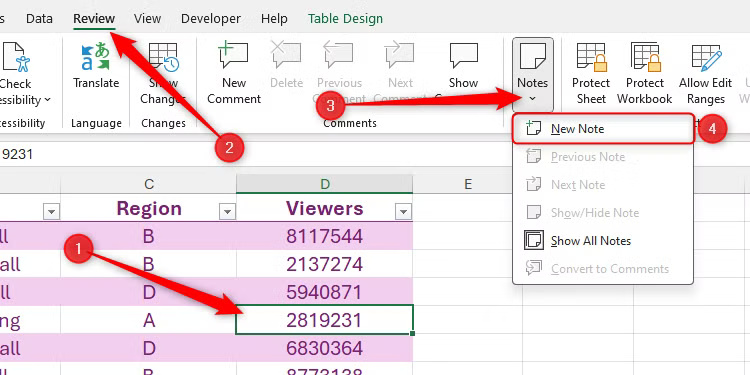Viewport: 750px width, 375px height.
Task: Select cell with value 6830364
Action: click(x=325, y=348)
